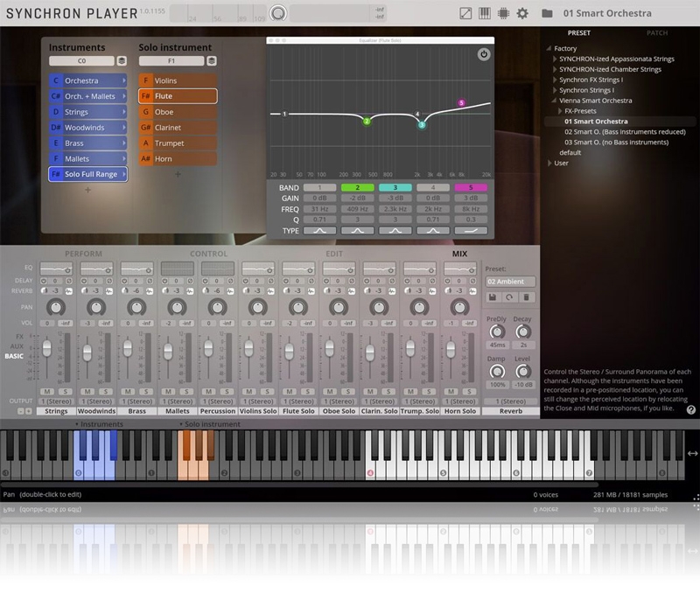The width and height of the screenshot is (700, 614).
Task: Select EQ band 2 green button
Action: [358, 187]
